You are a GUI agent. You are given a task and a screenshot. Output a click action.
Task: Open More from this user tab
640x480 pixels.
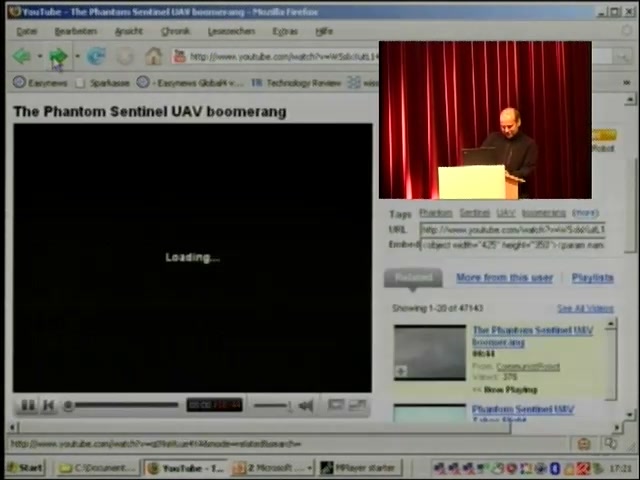504,278
